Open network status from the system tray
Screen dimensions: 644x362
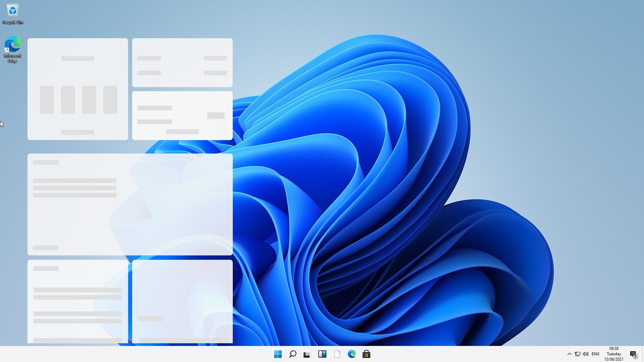coord(578,354)
